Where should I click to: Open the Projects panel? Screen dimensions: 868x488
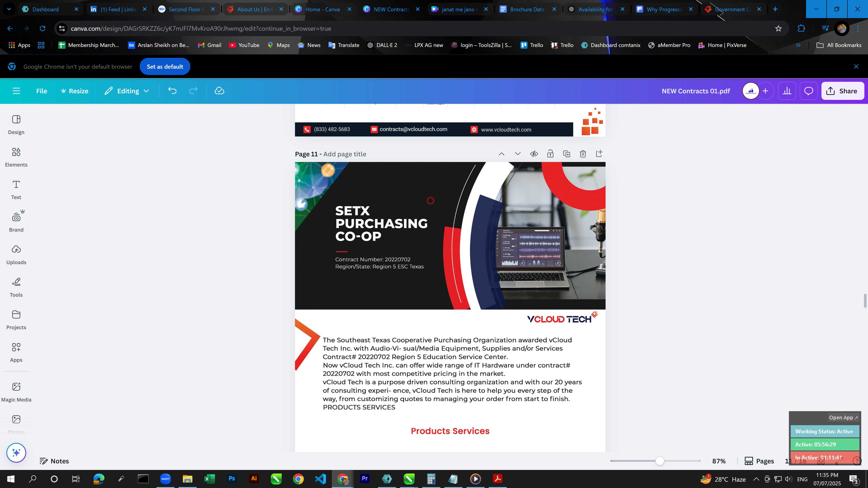[x=16, y=320]
